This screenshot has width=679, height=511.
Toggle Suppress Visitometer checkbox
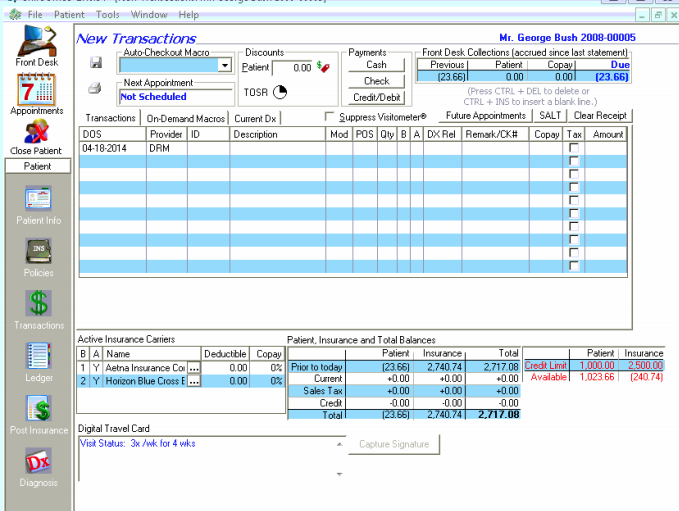click(330, 116)
